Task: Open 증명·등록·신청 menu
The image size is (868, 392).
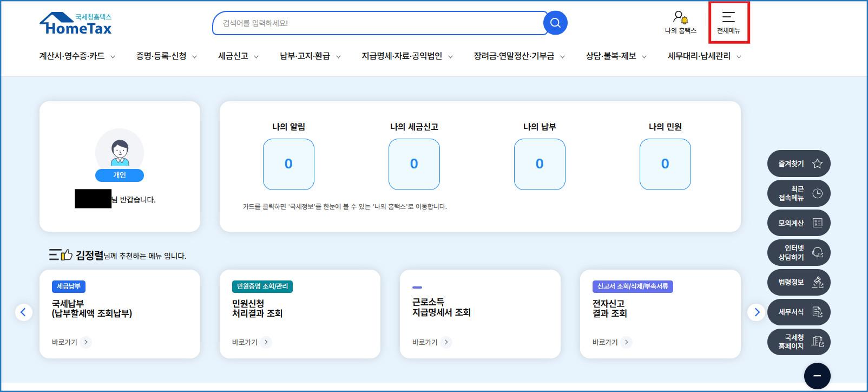Action: 161,56
